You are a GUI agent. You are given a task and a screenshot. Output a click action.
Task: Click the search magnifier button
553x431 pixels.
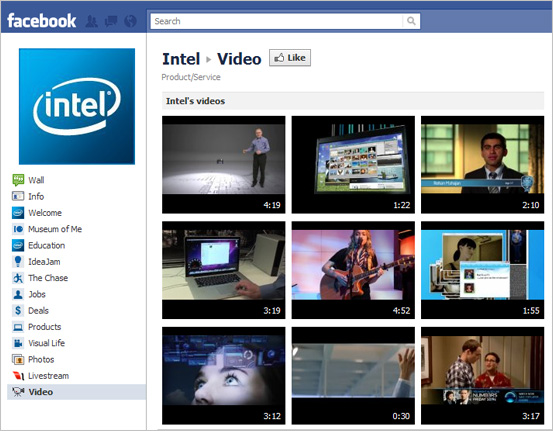coord(411,21)
